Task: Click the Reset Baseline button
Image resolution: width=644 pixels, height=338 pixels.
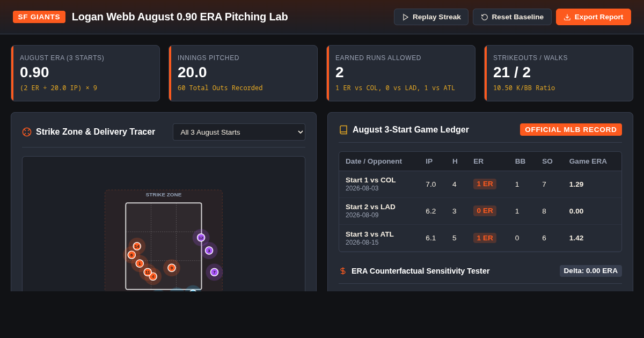Action: click(512, 17)
